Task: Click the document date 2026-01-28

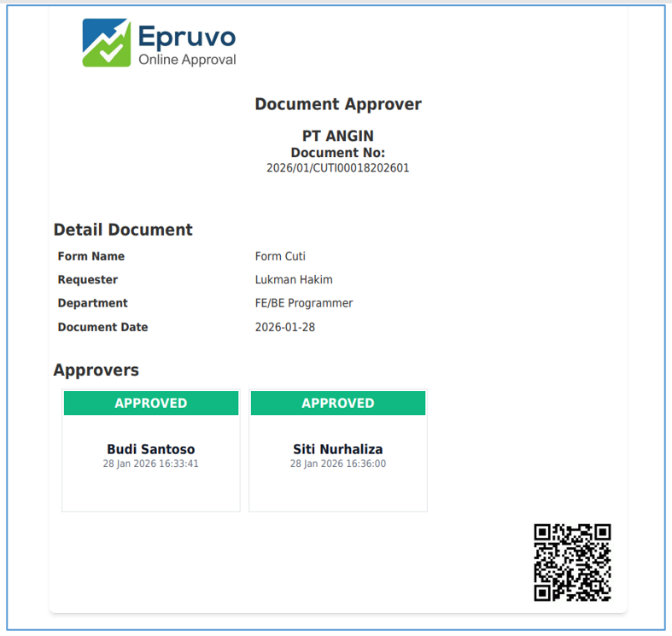Action: [285, 327]
